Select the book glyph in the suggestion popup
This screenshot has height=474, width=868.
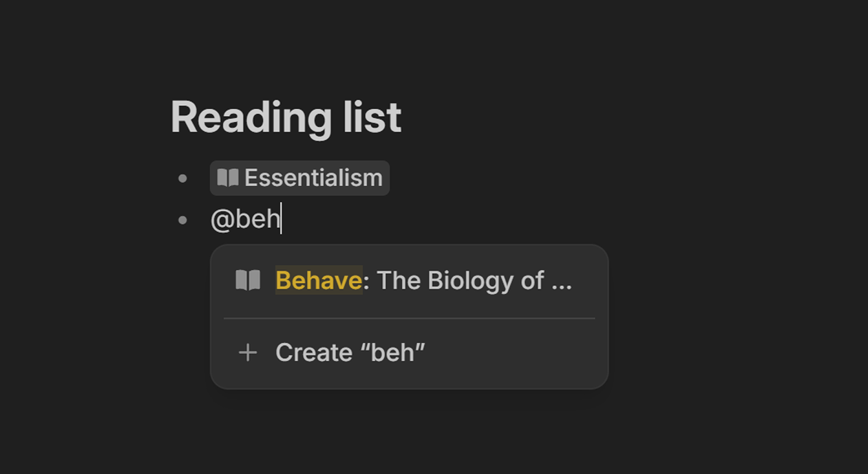(x=247, y=280)
